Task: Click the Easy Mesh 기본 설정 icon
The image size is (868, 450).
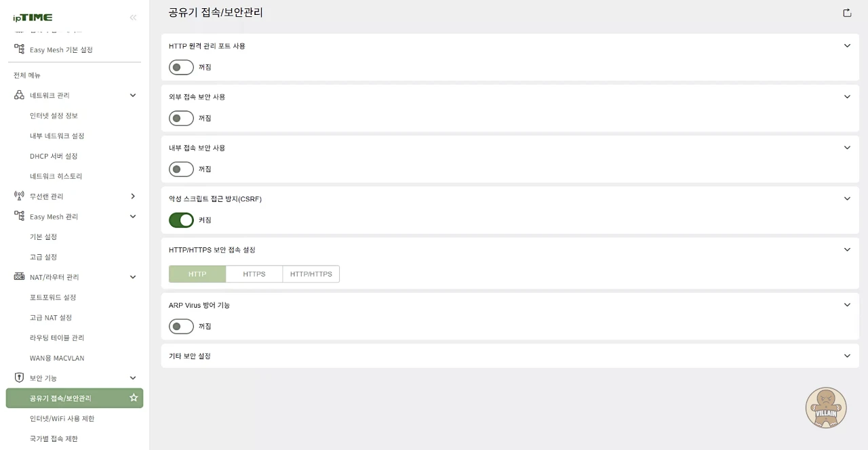Action: tap(19, 49)
